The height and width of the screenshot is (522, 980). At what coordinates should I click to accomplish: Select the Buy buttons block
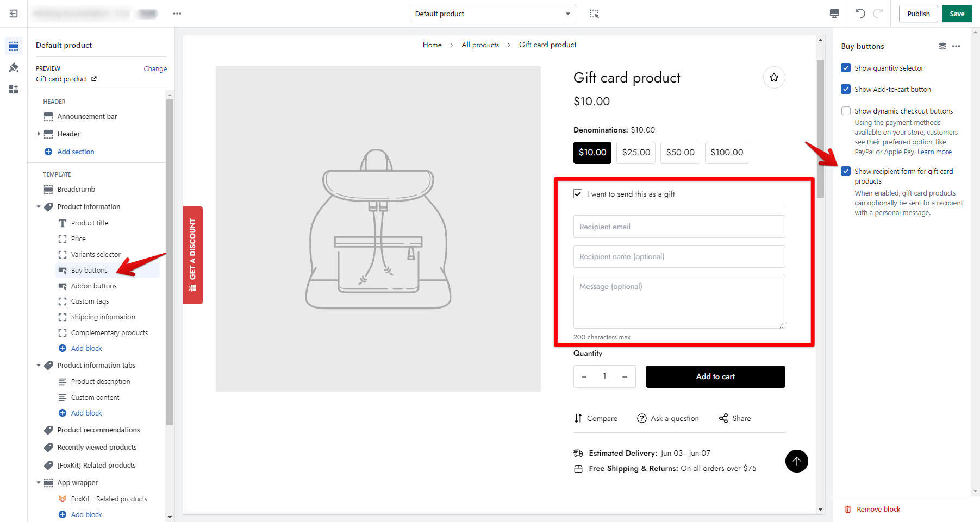coord(89,271)
